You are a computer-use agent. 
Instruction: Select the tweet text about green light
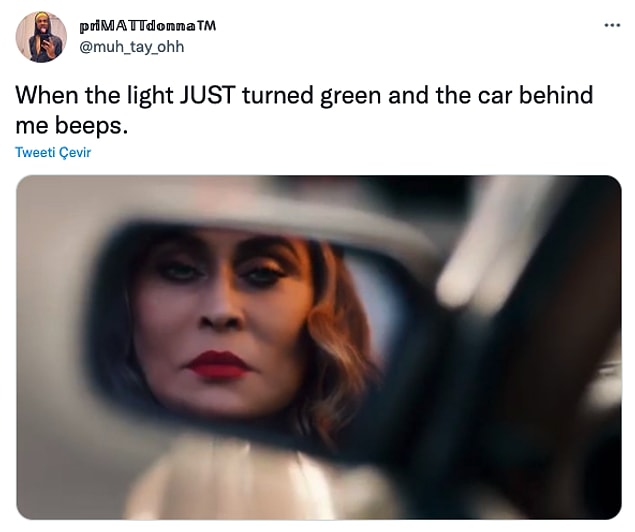pyautogui.click(x=304, y=110)
